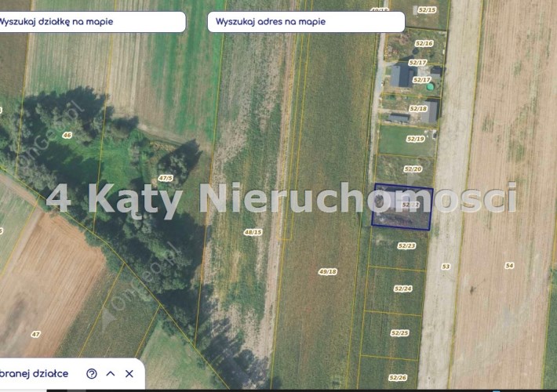The image size is (557, 392).
Task: Select parcel 52/24 on the map
Action: pyautogui.click(x=402, y=289)
